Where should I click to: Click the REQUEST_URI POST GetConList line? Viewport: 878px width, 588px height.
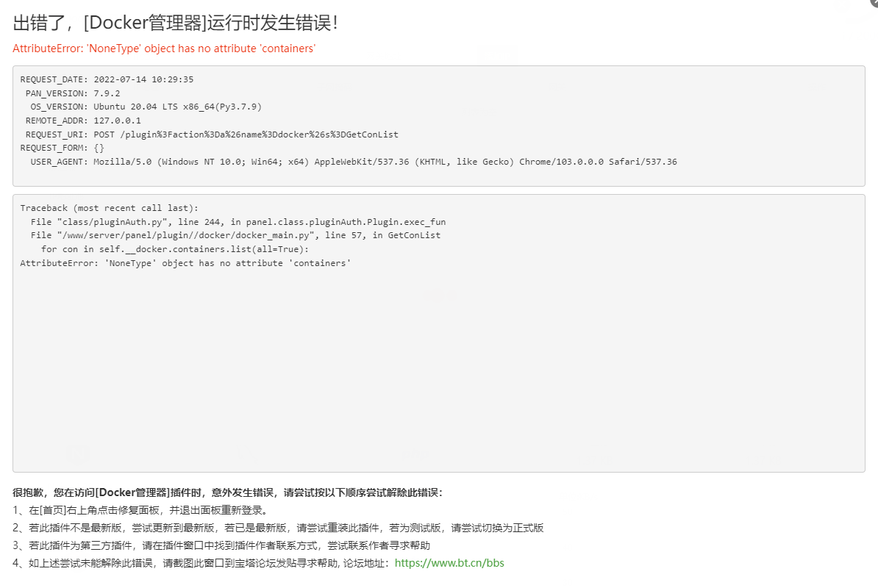pyautogui.click(x=213, y=135)
